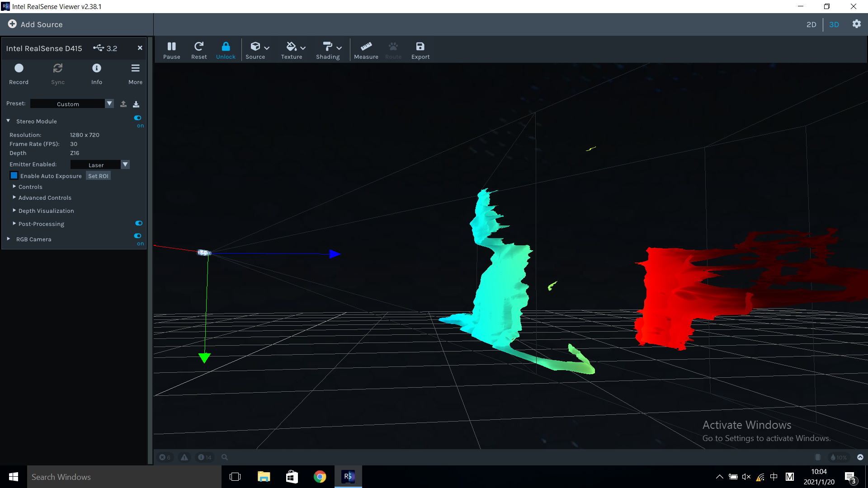The width and height of the screenshot is (868, 488).
Task: Click the Set ROI button
Action: point(98,175)
